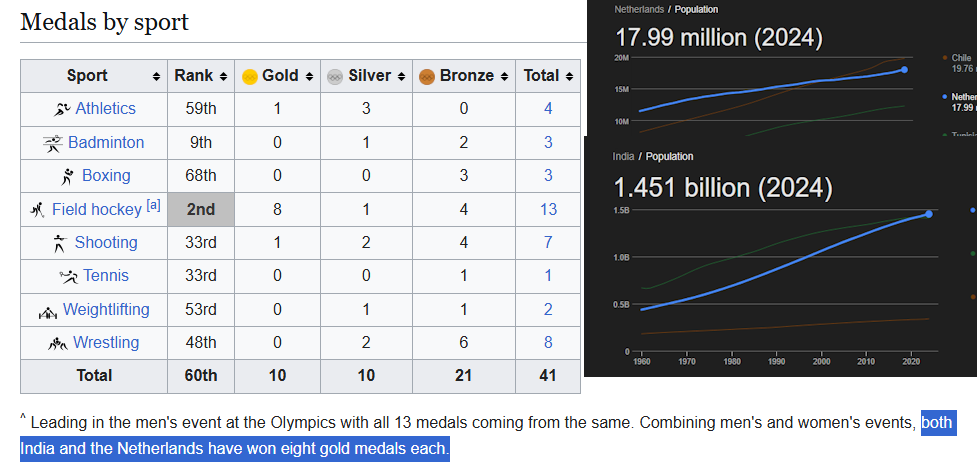
Task: Click the Field hockey pictogram icon
Action: [x=38, y=210]
